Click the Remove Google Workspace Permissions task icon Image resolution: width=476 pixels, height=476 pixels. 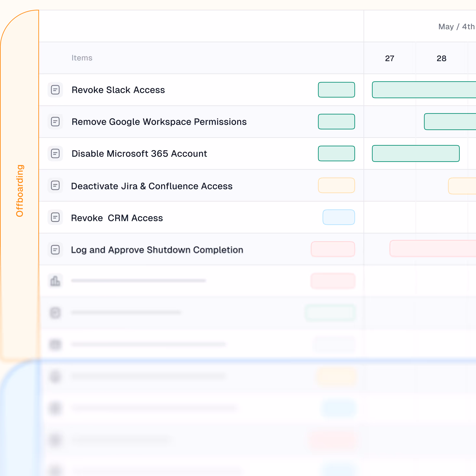pyautogui.click(x=55, y=121)
